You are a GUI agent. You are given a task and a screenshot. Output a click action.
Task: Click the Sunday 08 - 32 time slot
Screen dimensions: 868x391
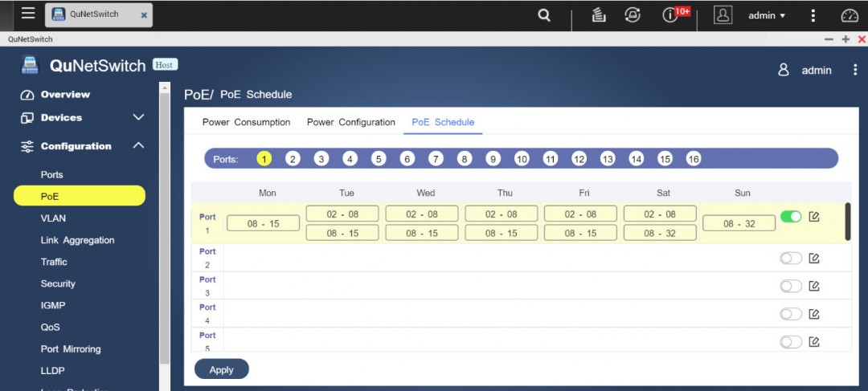point(739,223)
